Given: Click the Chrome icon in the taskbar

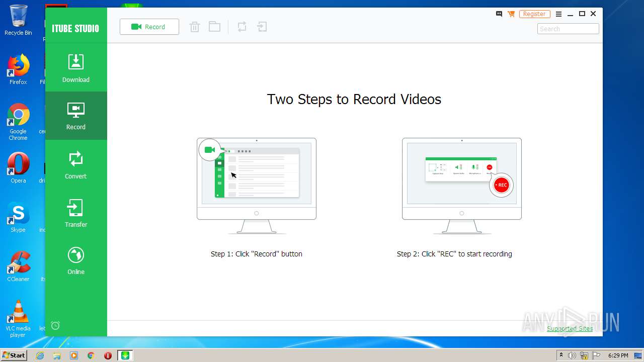Looking at the screenshot, I should click(x=91, y=355).
